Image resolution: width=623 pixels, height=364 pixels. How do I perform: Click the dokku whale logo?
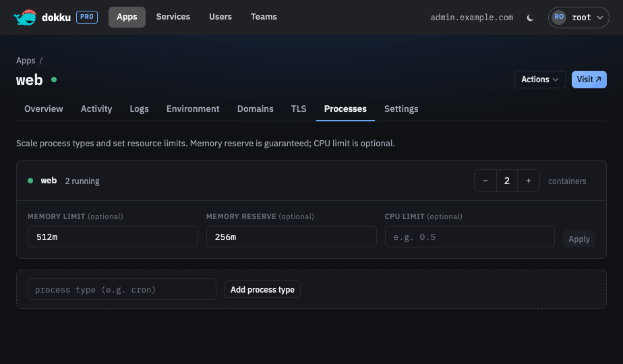tap(25, 17)
